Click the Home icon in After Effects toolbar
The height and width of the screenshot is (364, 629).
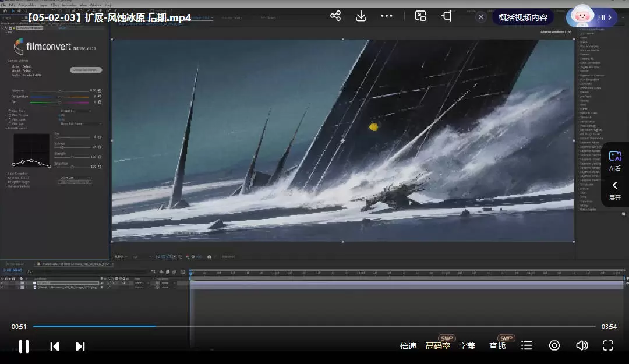(5, 11)
